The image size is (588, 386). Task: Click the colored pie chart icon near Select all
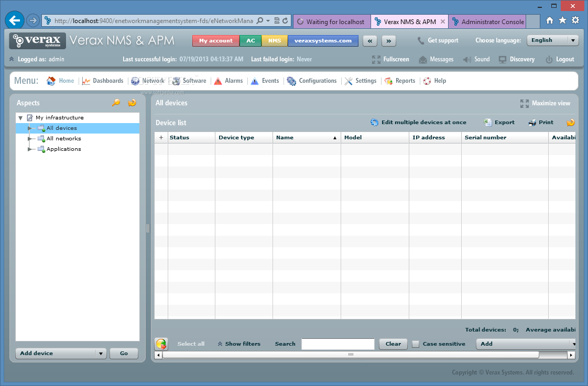pyautogui.click(x=161, y=344)
